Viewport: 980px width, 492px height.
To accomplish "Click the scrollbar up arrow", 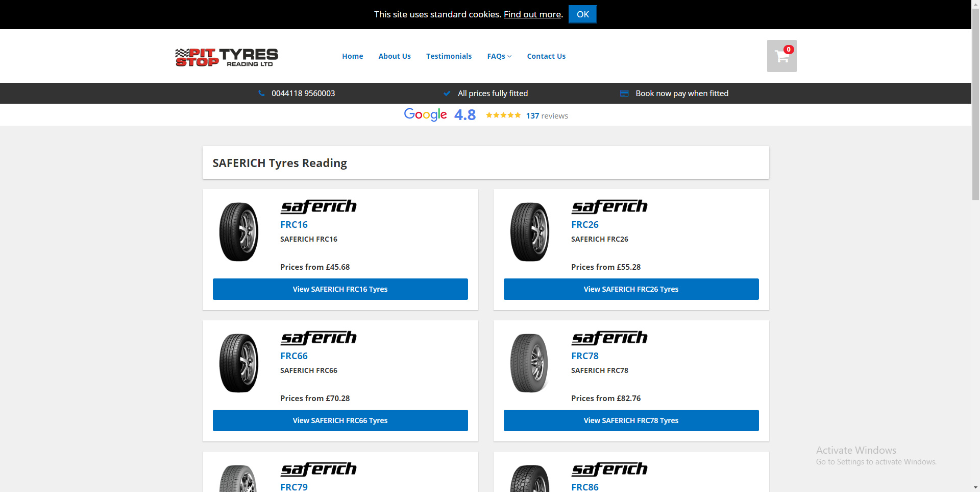I will [x=975, y=4].
